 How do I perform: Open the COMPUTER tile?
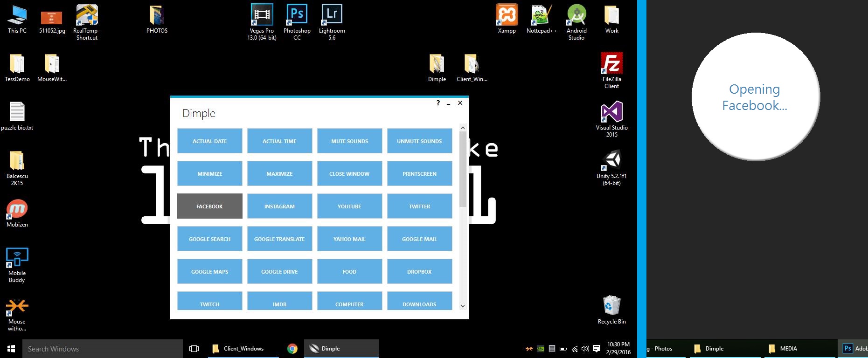(x=349, y=301)
